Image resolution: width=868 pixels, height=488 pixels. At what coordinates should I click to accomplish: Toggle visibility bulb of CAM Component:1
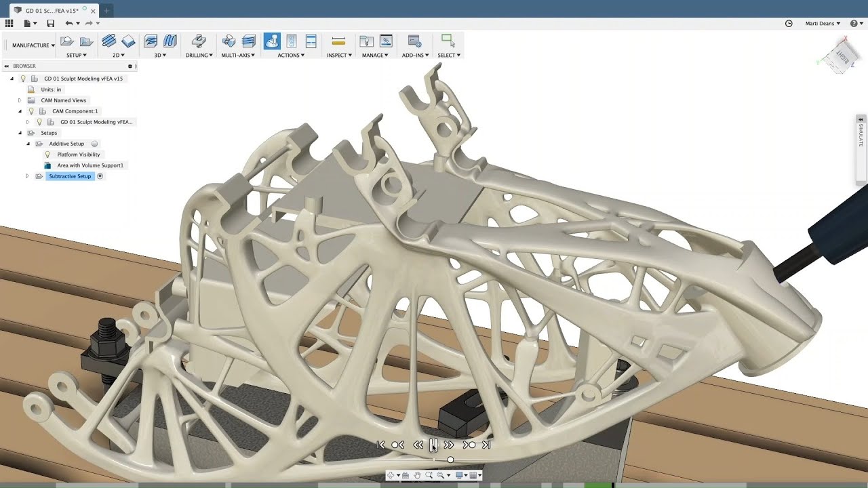[x=31, y=111]
